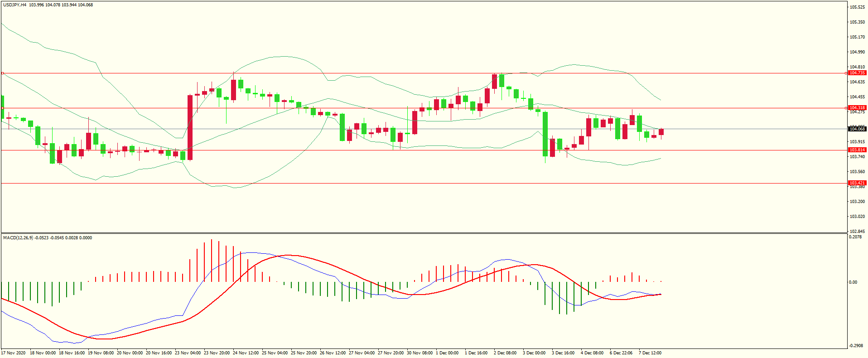Select the 103.421 support level price tag
868x358 pixels.
point(857,183)
